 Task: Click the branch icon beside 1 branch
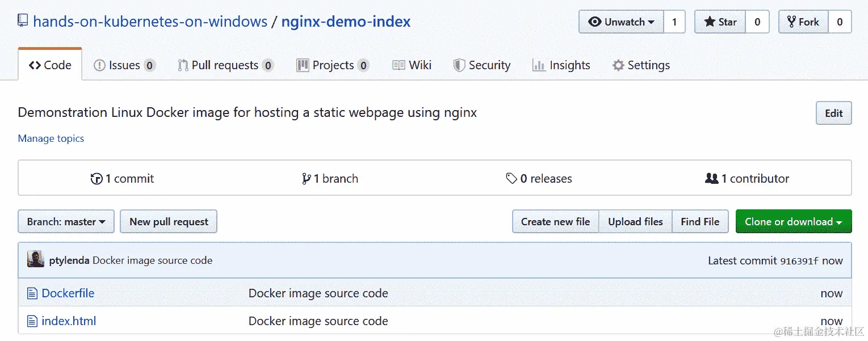tap(307, 179)
